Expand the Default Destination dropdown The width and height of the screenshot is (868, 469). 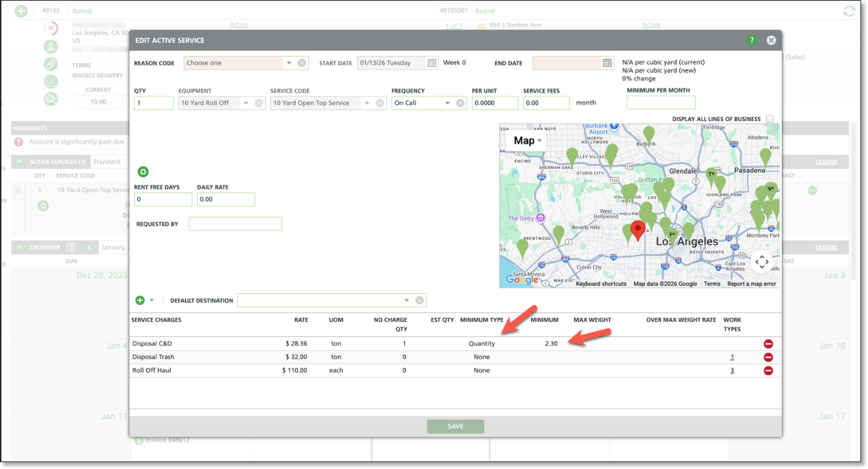coord(406,300)
